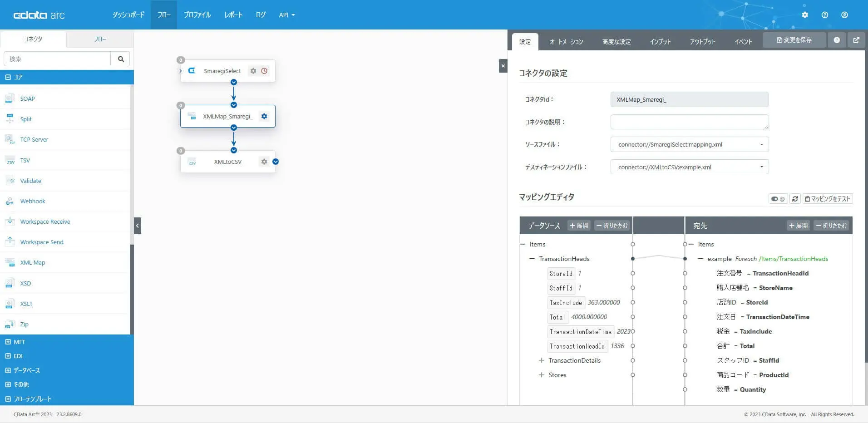
Task: Click the connector search input field
Action: pyautogui.click(x=57, y=59)
